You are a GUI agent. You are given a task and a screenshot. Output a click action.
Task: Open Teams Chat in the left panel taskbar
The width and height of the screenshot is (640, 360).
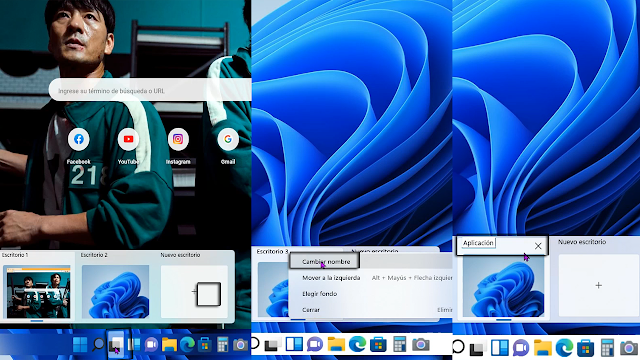(x=151, y=345)
